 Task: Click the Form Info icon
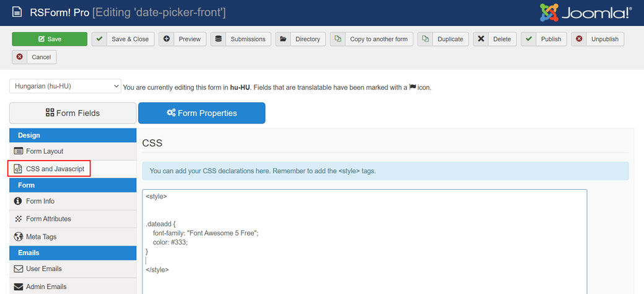coord(18,201)
